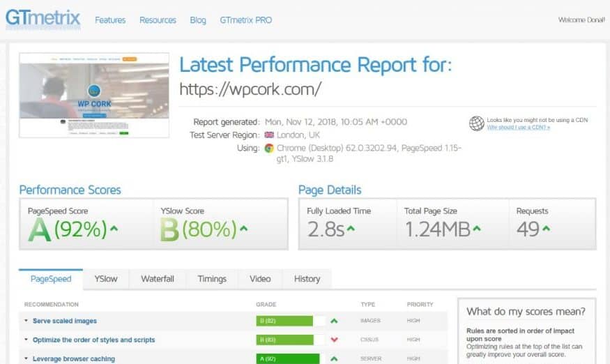Click red down arrow for Optimize order row
Image resolution: width=610 pixels, height=364 pixels.
pos(334,340)
